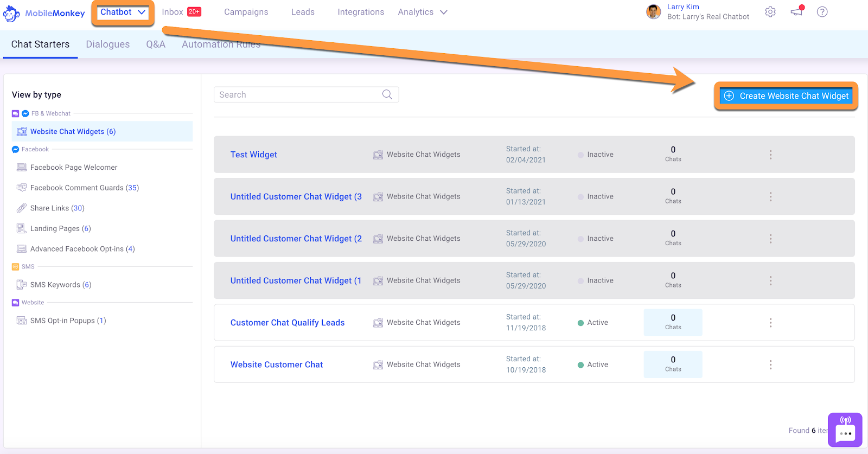The width and height of the screenshot is (868, 454).
Task: Go to Campaigns
Action: coord(246,12)
